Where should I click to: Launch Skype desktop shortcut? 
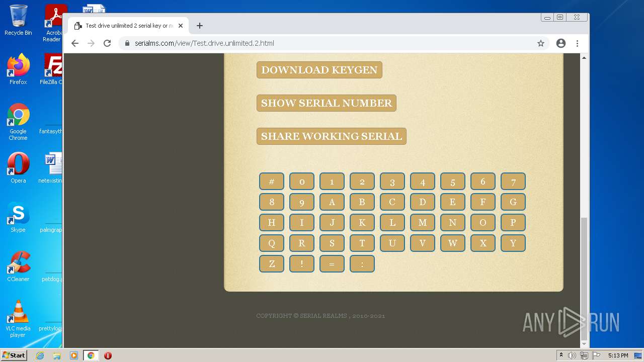[x=18, y=217]
